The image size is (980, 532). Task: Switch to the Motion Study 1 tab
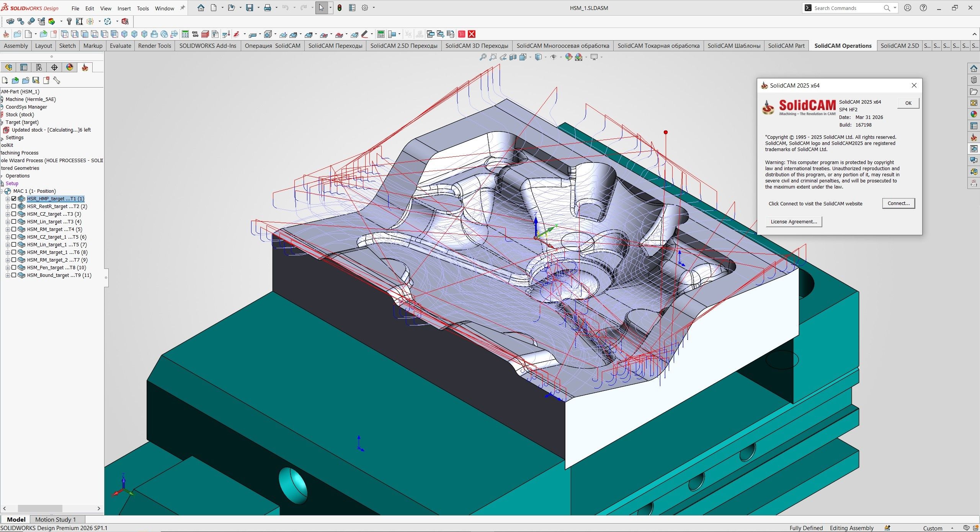pyautogui.click(x=56, y=519)
